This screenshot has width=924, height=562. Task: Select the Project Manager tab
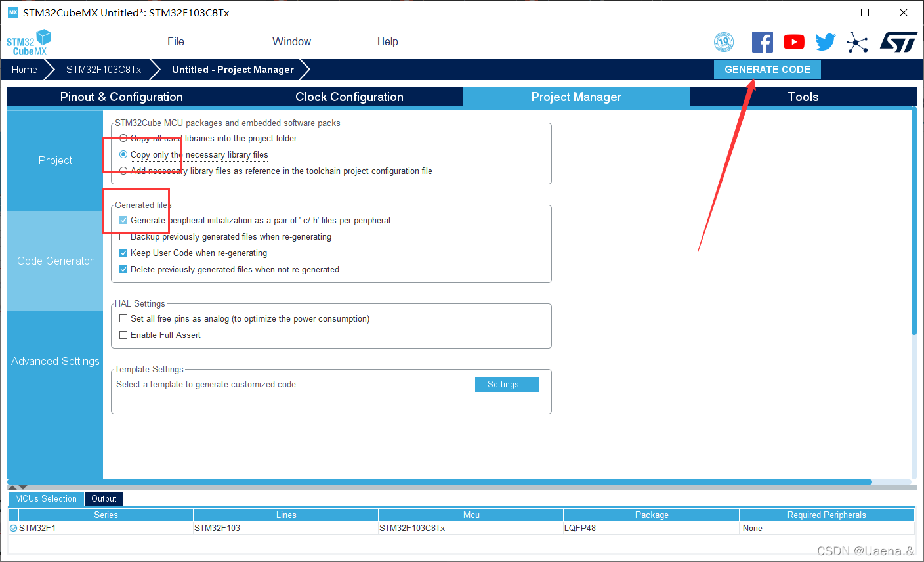(x=576, y=97)
